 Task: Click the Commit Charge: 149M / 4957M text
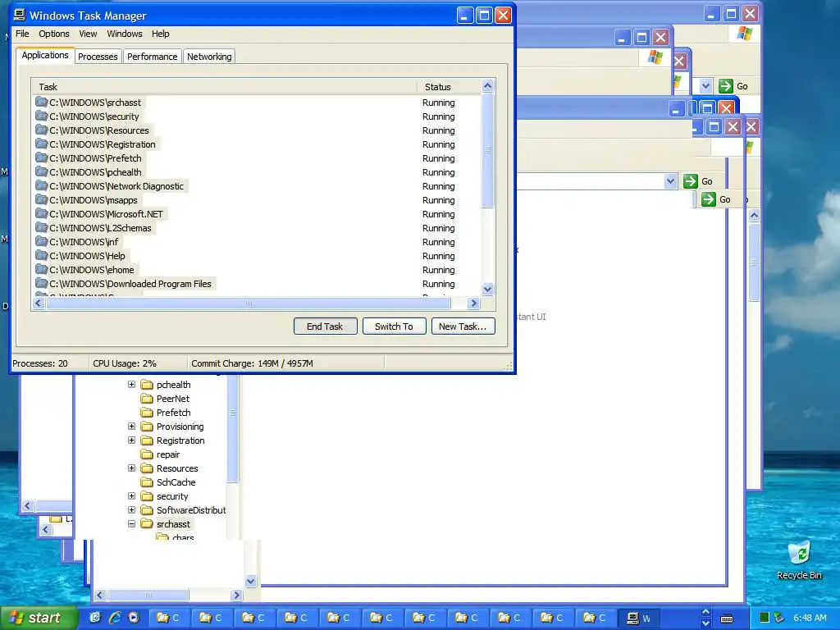coord(253,363)
